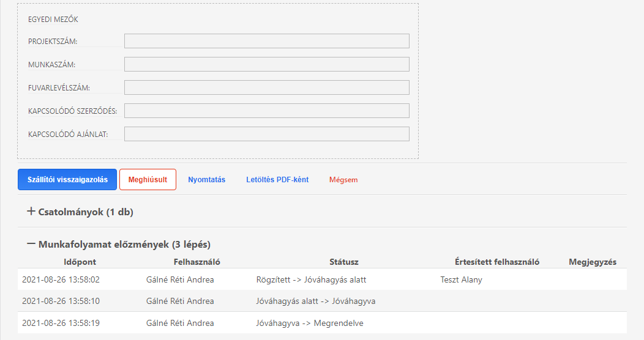Focus the Fuvarlevélszám input field
The width and height of the screenshot is (644, 340).
[267, 87]
